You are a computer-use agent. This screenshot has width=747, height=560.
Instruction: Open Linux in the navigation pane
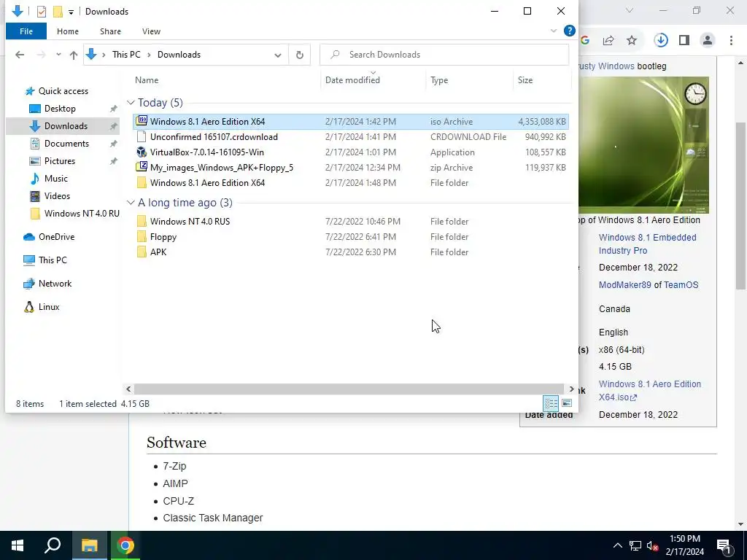(x=49, y=307)
